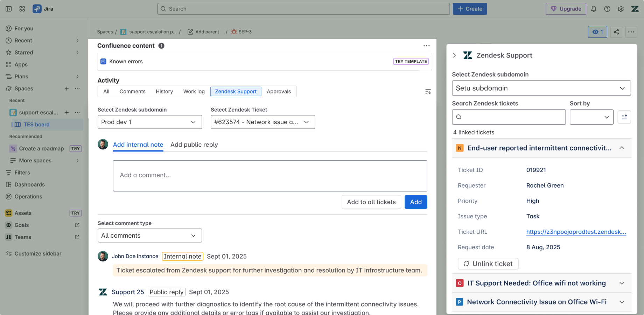Open the Select Zendesk Ticket dropdown
Viewport: 644px width, 315px height.
[262, 122]
